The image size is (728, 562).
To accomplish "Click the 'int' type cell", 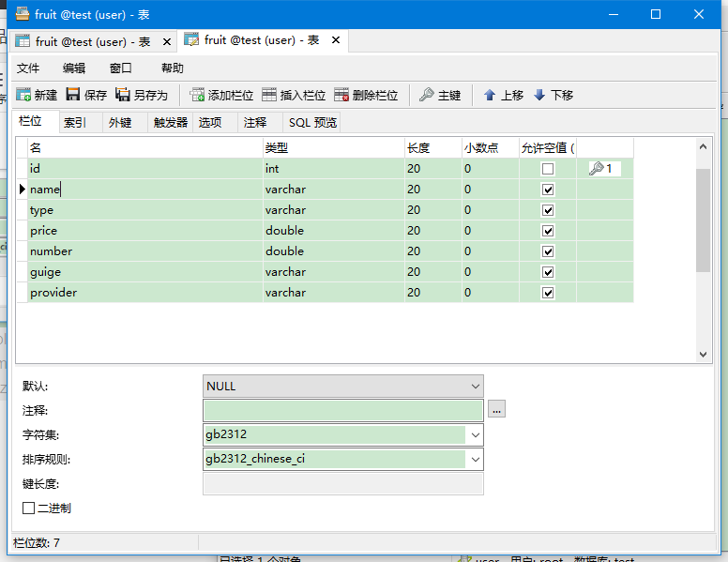I will [333, 169].
